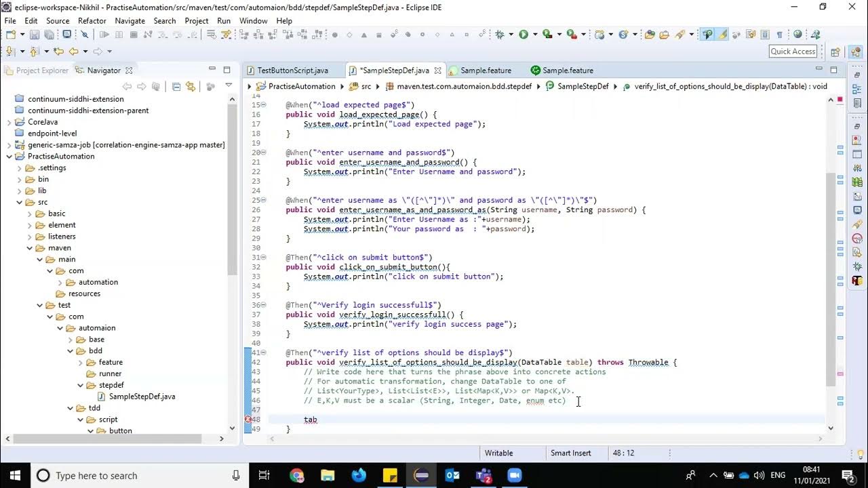This screenshot has height=488, width=868.
Task: Click the Back navigation arrow in toolbar
Action: coord(73,51)
